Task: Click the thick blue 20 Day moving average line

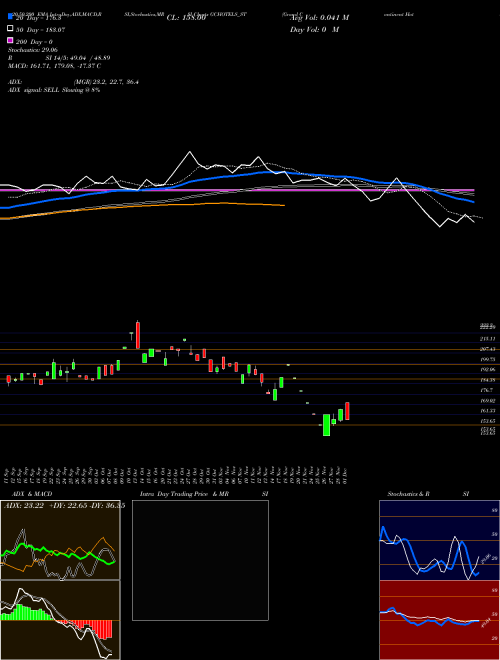Action: [236, 174]
